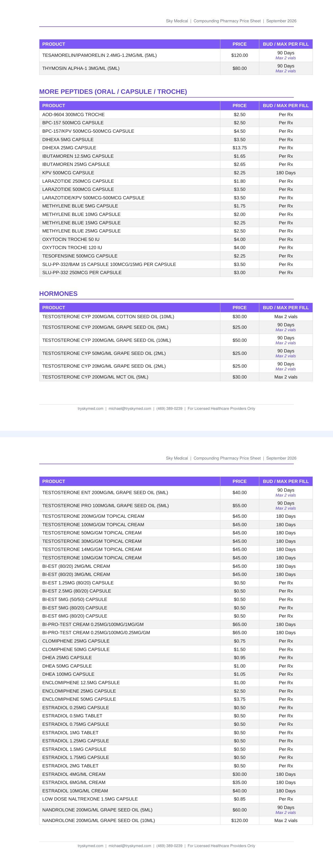Select IBUTAMOREN 12.5MG CAPSULE row
The width and height of the screenshot is (333, 868).
[x=176, y=156]
